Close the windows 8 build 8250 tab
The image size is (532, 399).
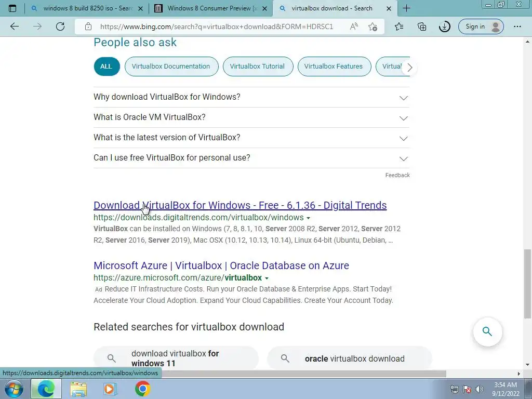(x=140, y=8)
